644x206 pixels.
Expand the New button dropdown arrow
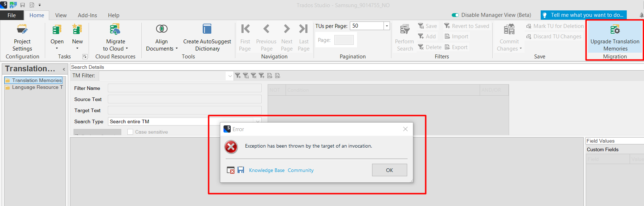(x=77, y=48)
